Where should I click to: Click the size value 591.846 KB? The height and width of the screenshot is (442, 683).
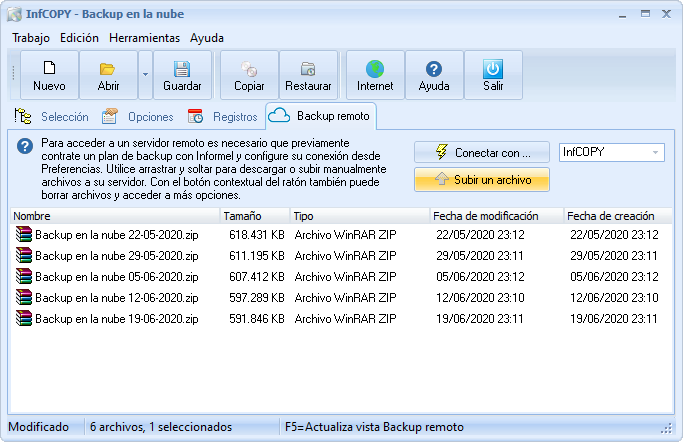point(257,319)
